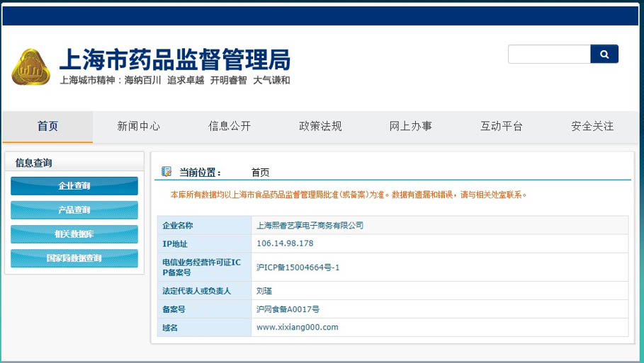Navigate to the 安全关注 tab
Viewport: 644px width, 363px height.
pos(592,127)
